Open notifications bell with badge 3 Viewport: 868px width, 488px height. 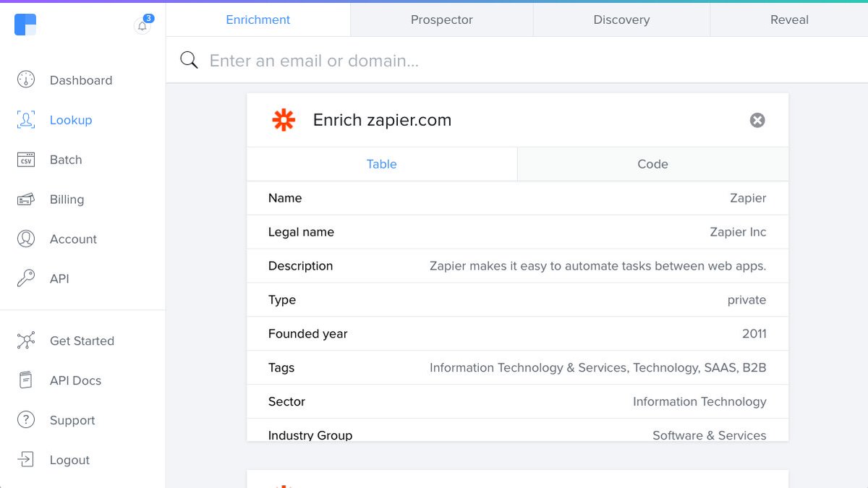(x=142, y=26)
